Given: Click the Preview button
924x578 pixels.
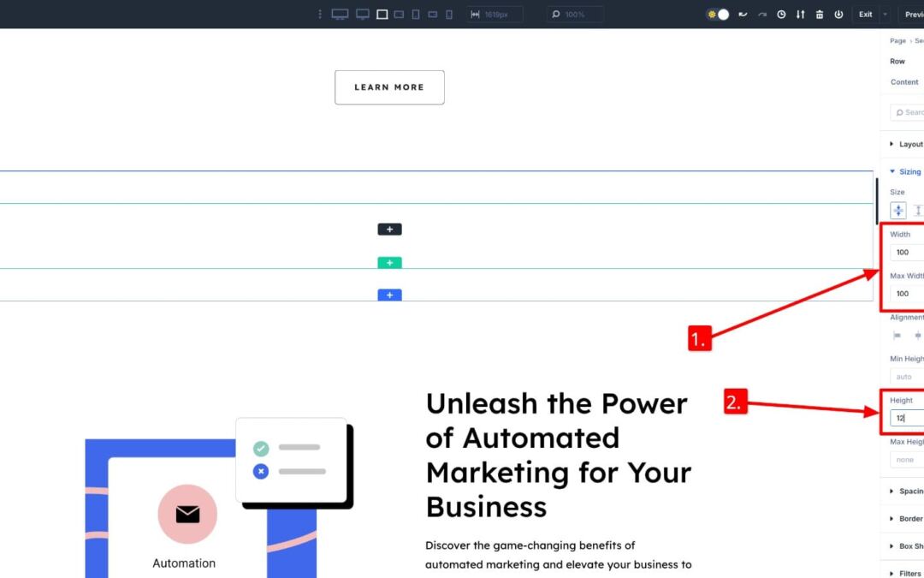Looking at the screenshot, I should pyautogui.click(x=915, y=14).
